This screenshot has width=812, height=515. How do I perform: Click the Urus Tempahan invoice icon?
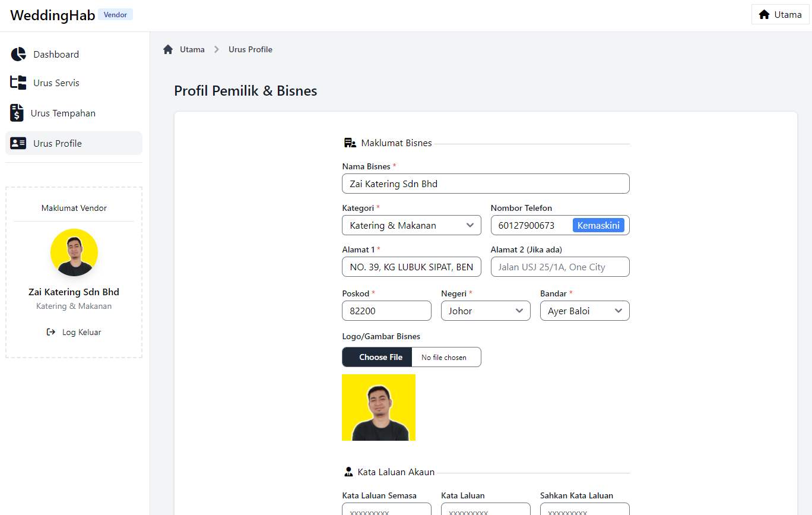click(x=17, y=113)
